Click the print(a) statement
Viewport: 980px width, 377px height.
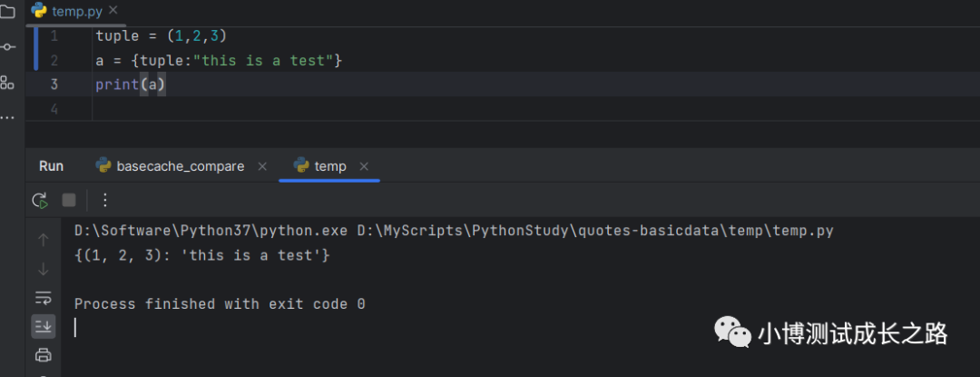[x=131, y=85]
